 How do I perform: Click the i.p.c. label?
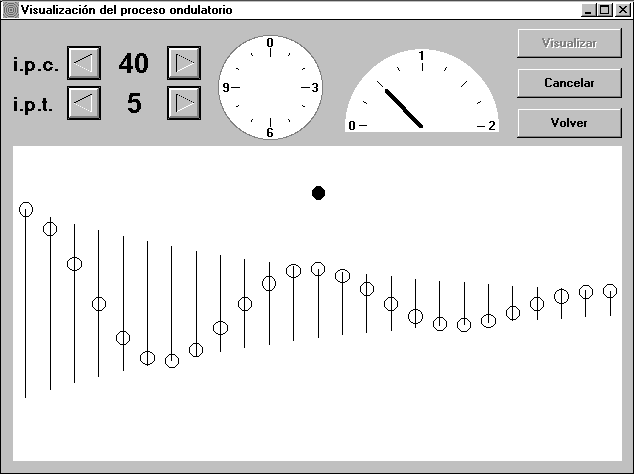pos(36,65)
